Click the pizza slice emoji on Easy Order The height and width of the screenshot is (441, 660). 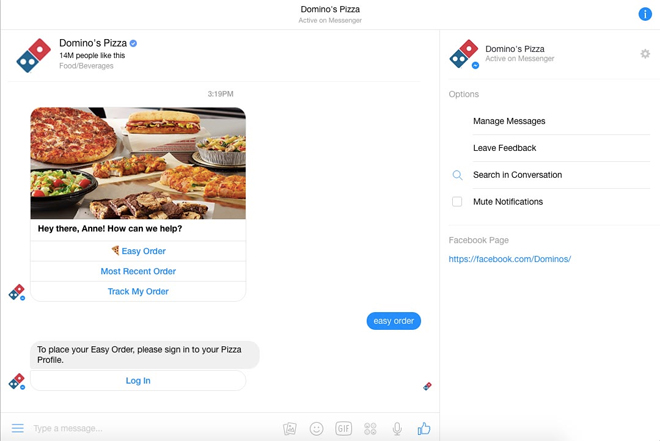pos(115,251)
